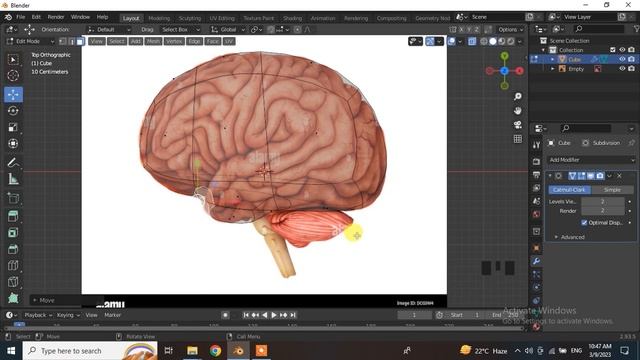Image resolution: width=640 pixels, height=360 pixels.
Task: Open Edit Mode dropdown
Action: tap(30, 41)
